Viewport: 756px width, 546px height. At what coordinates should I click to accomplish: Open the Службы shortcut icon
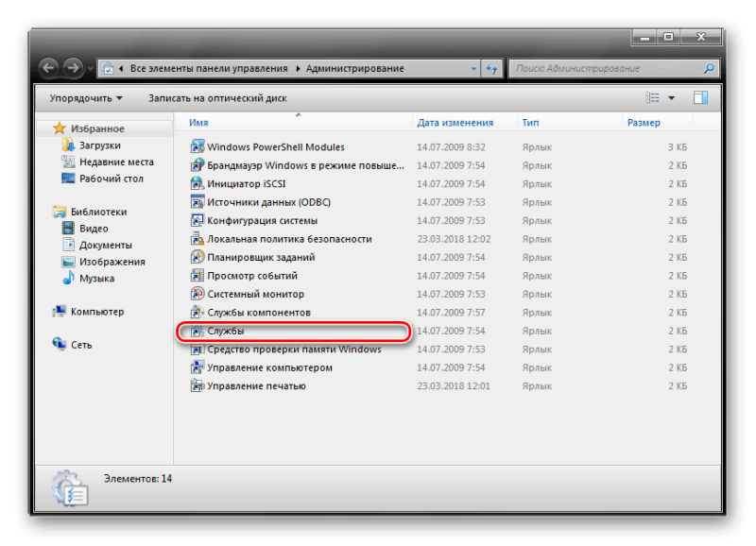198,332
